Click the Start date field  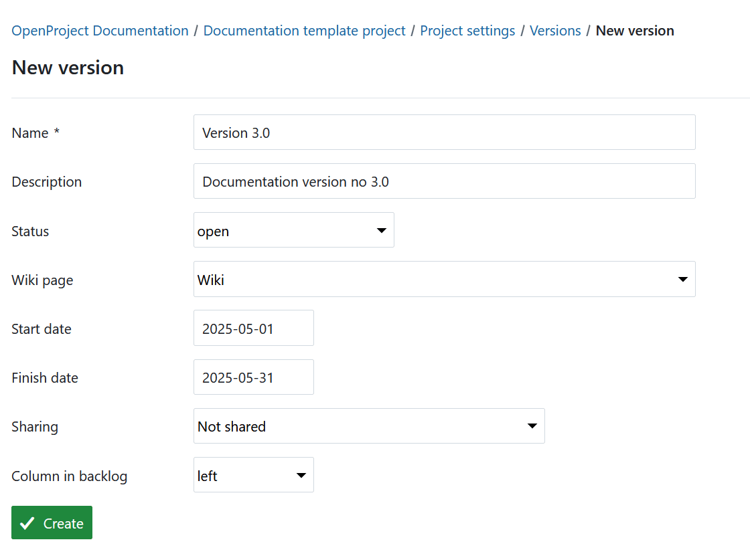253,328
